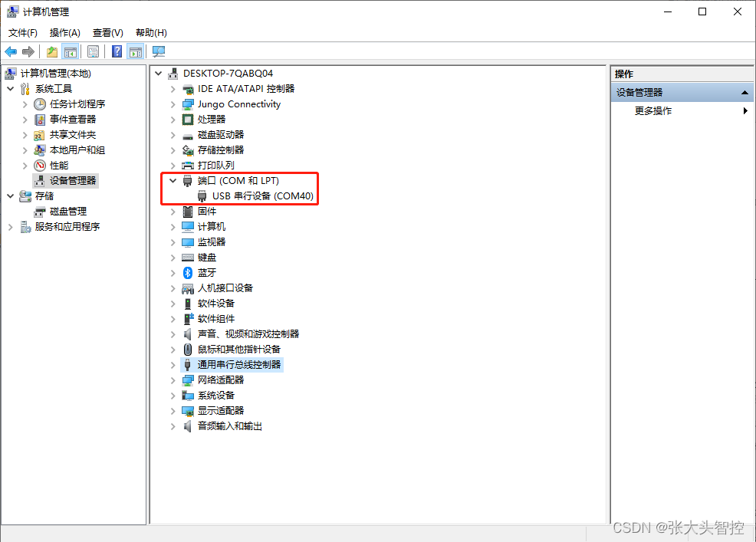Click the scan for hardware changes icon
The height and width of the screenshot is (542, 756).
pyautogui.click(x=158, y=51)
